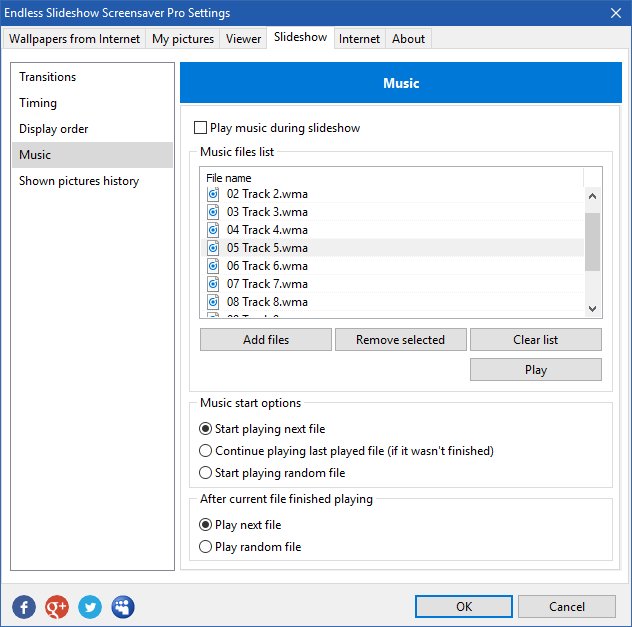Click the file icon beside 02 Track 2.wma

[213, 194]
